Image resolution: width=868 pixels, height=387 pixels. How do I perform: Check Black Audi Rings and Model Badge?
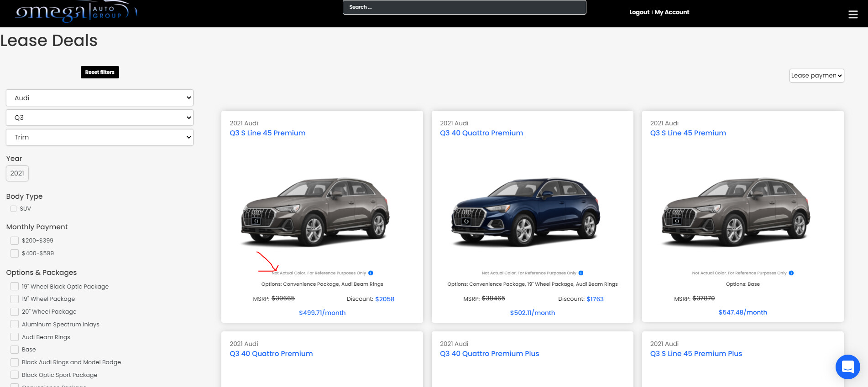[15, 362]
